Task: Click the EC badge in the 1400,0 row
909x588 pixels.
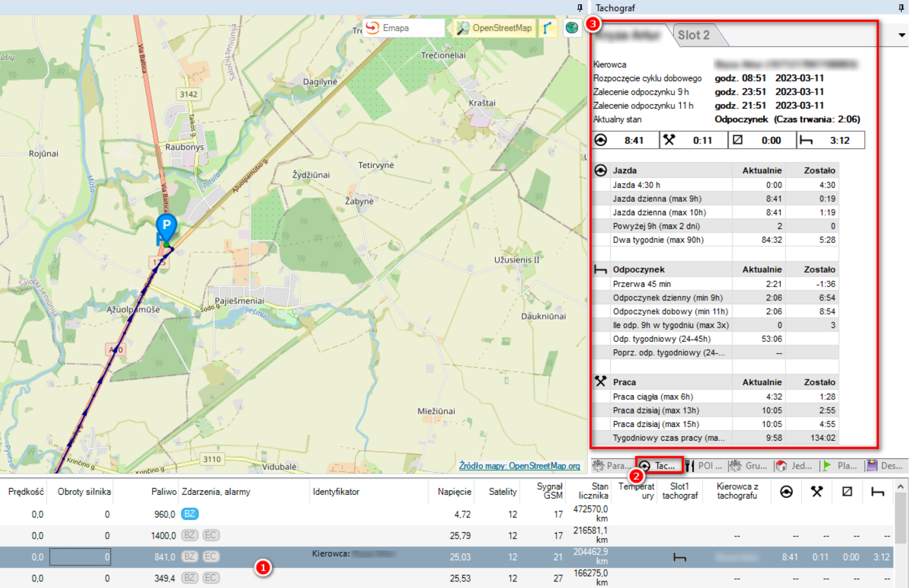Action: (211, 535)
